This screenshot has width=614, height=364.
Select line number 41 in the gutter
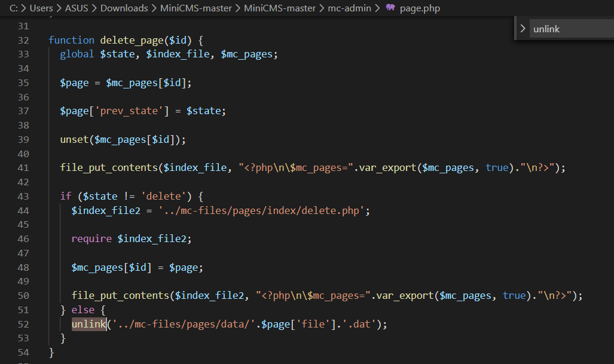[23, 168]
